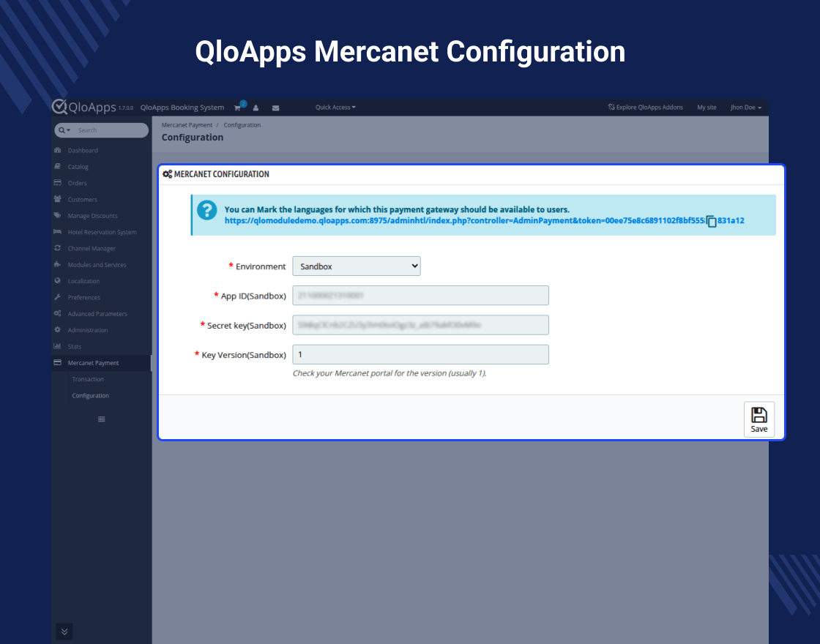Expand the Jhon Doe user menu
The image size is (820, 644).
click(746, 107)
